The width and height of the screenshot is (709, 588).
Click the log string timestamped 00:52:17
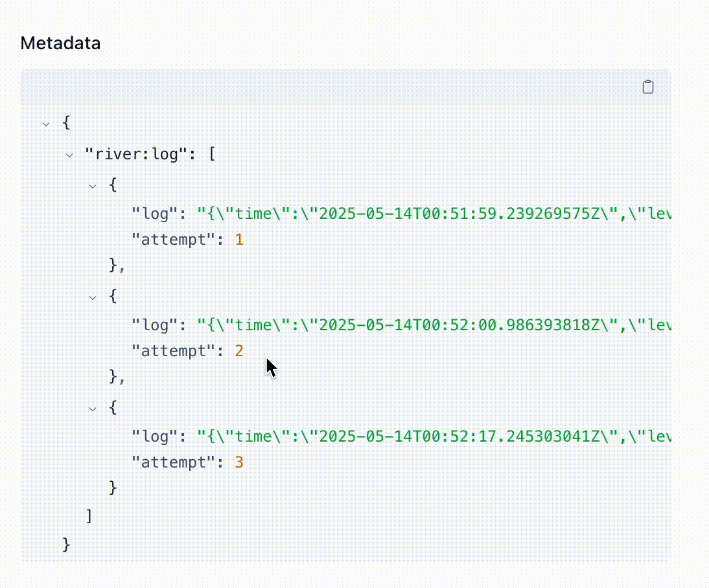click(x=433, y=436)
